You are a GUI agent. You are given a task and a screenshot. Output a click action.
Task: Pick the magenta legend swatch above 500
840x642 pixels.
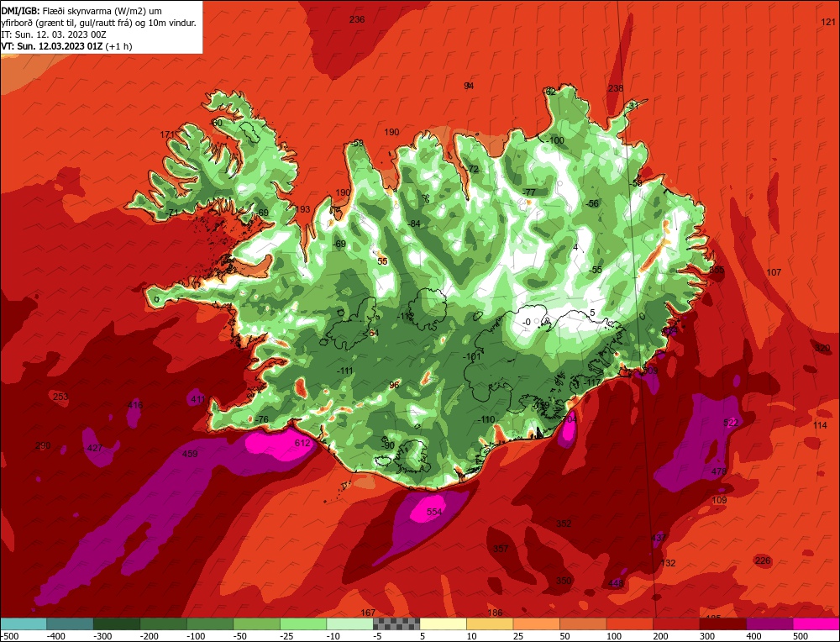[x=816, y=624]
